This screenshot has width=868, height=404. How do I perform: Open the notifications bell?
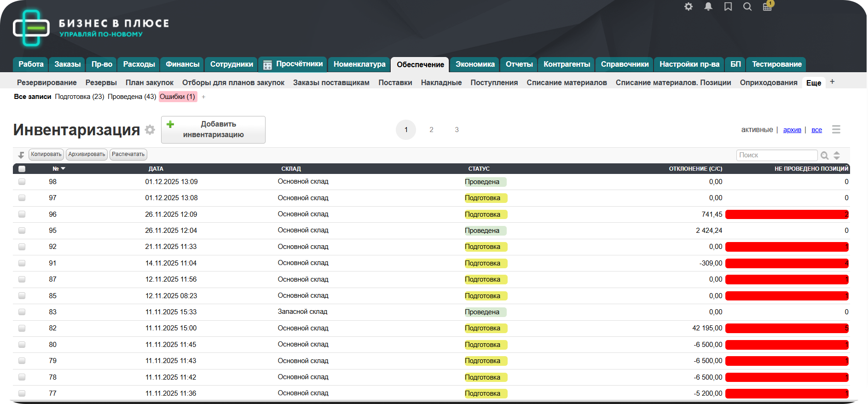coord(708,6)
